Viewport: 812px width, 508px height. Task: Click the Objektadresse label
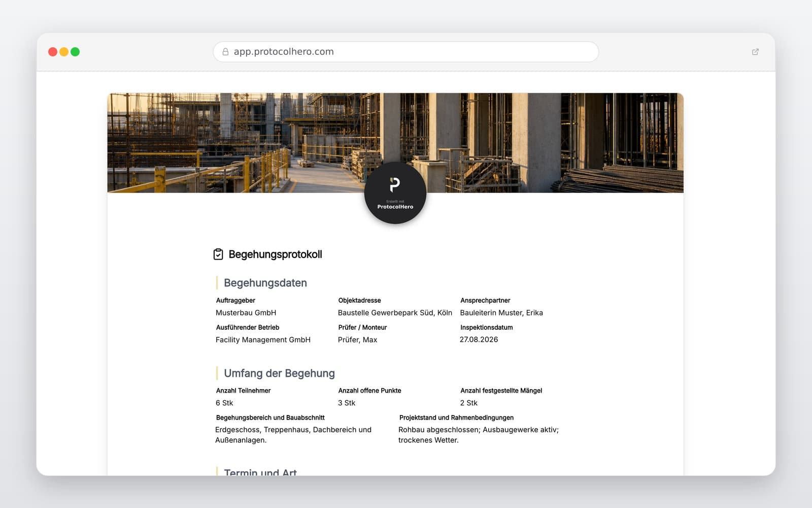pos(359,300)
